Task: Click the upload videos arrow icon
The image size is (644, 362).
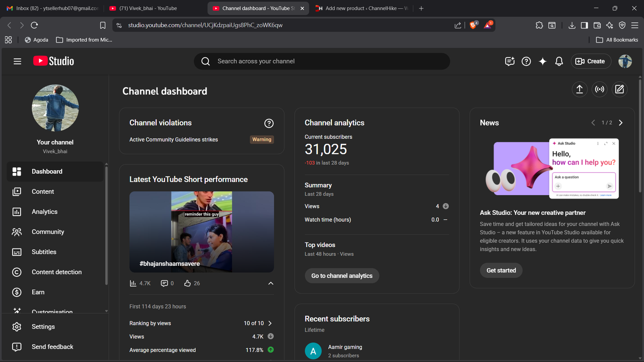Action: [x=579, y=89]
